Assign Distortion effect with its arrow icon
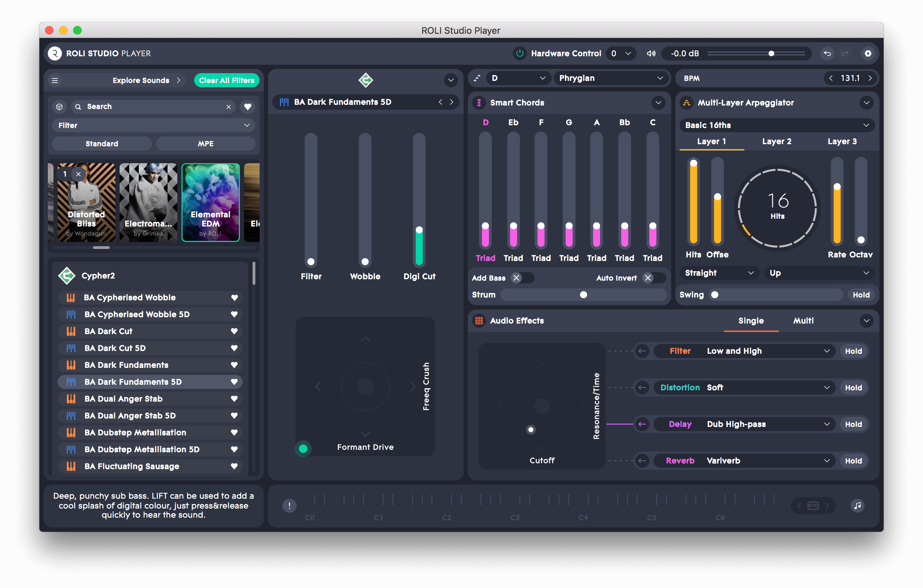 pyautogui.click(x=642, y=388)
